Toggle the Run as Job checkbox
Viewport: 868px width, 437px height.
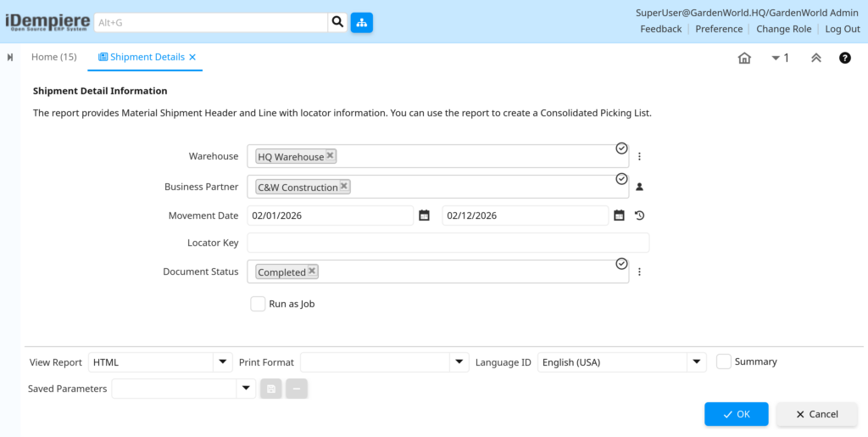(258, 304)
